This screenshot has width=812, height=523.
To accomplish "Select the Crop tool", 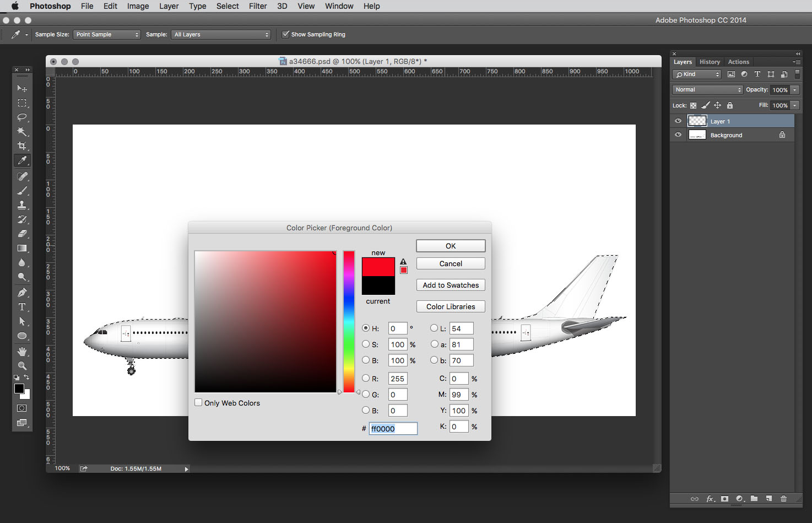I will (22, 146).
